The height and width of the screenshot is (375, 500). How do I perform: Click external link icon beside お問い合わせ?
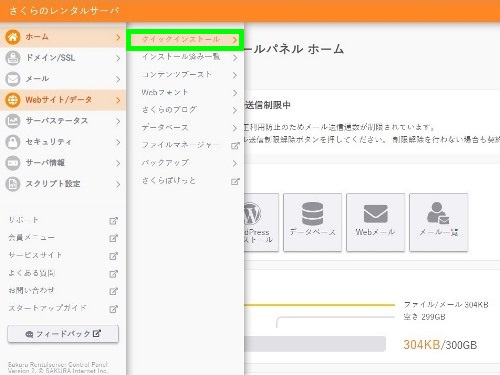pyautogui.click(x=114, y=291)
